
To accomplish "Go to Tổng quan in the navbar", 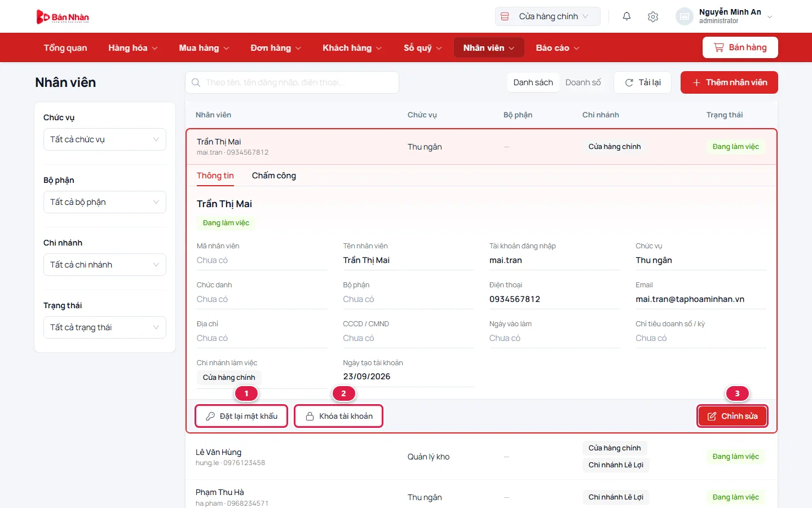I will (x=65, y=47).
